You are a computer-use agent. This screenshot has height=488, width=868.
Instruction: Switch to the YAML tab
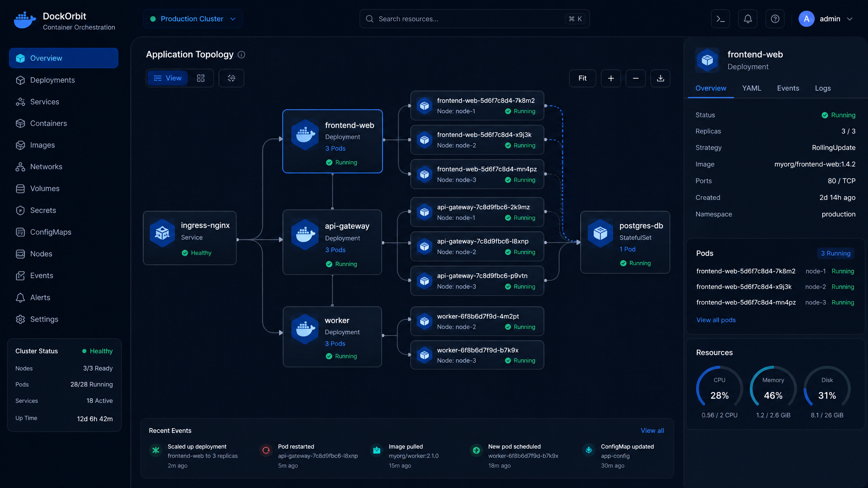pos(751,88)
